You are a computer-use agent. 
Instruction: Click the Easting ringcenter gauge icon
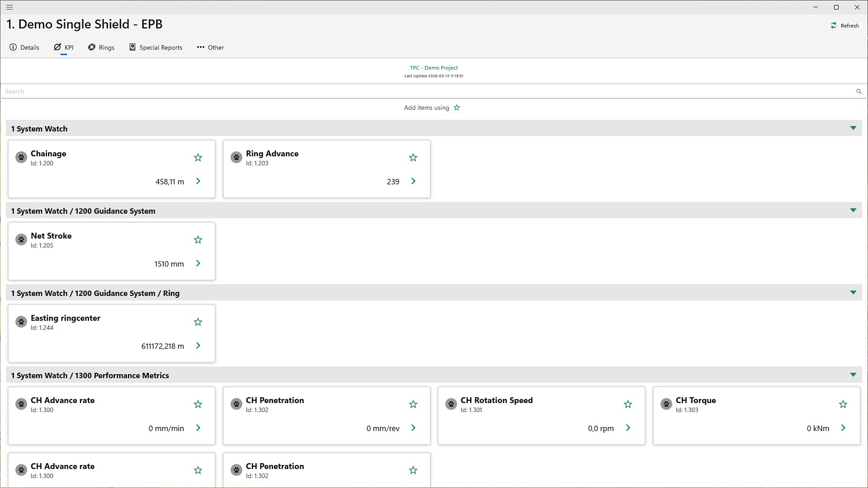[x=21, y=322]
